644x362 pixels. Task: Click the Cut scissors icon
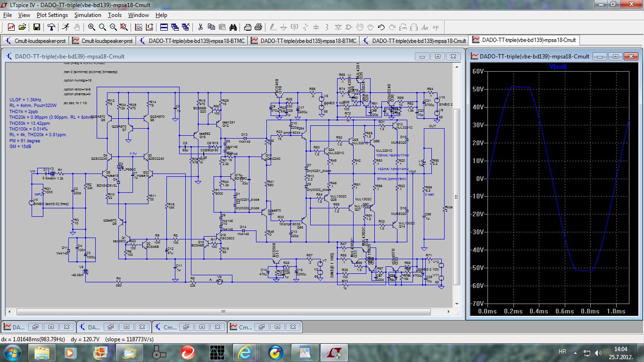click(x=200, y=27)
